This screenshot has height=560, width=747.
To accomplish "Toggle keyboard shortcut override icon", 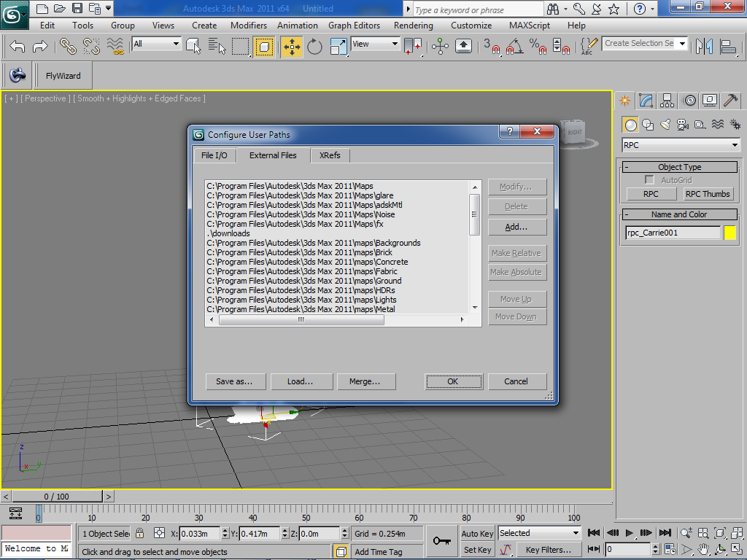I will [x=463, y=47].
